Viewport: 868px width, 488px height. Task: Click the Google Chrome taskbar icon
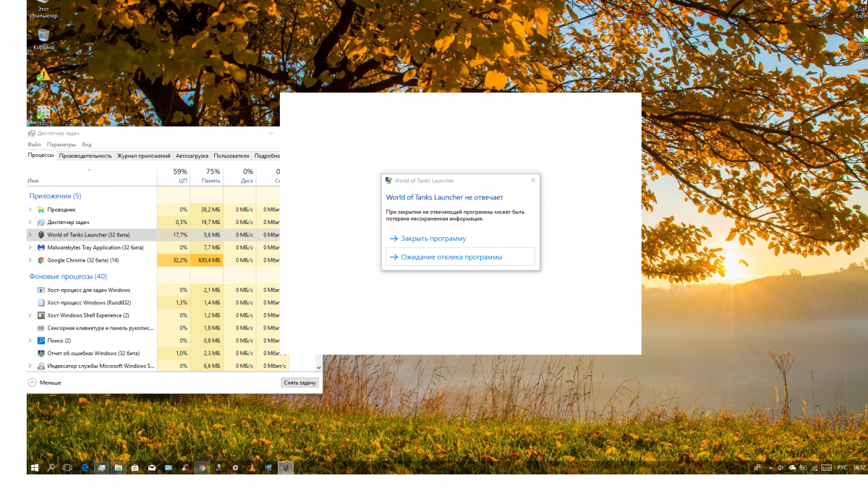202,468
